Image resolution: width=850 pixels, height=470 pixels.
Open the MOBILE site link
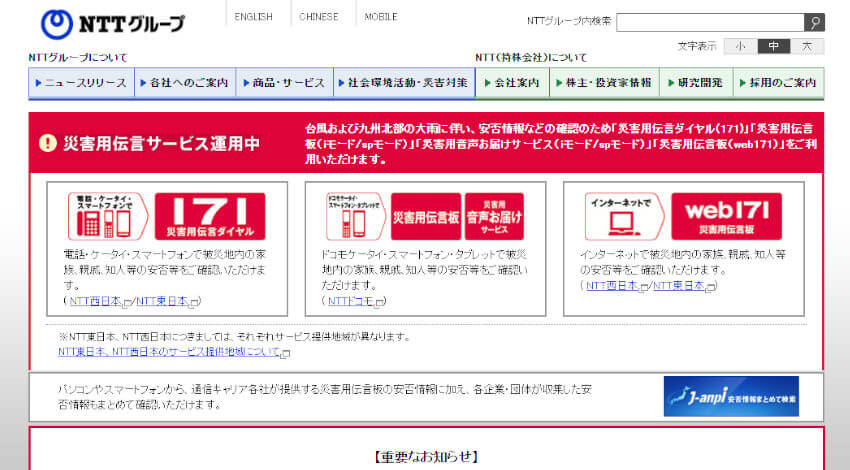tap(381, 17)
